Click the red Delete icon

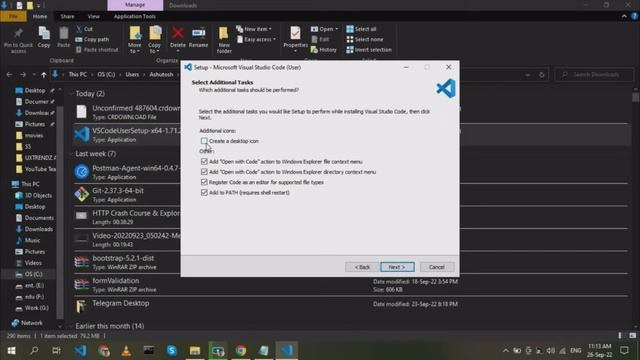pos(178,33)
